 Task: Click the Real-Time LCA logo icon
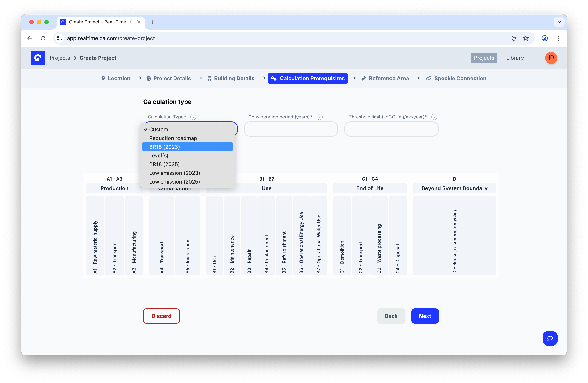pos(38,58)
